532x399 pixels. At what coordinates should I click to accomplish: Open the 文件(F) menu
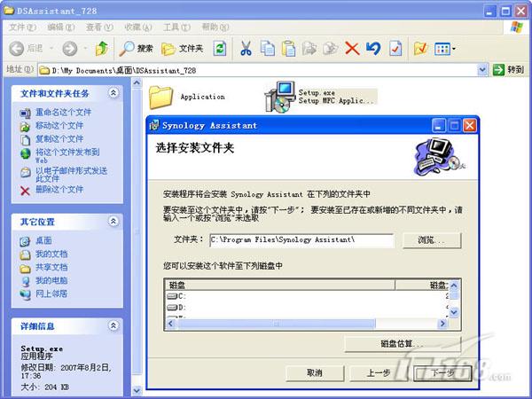pos(22,27)
